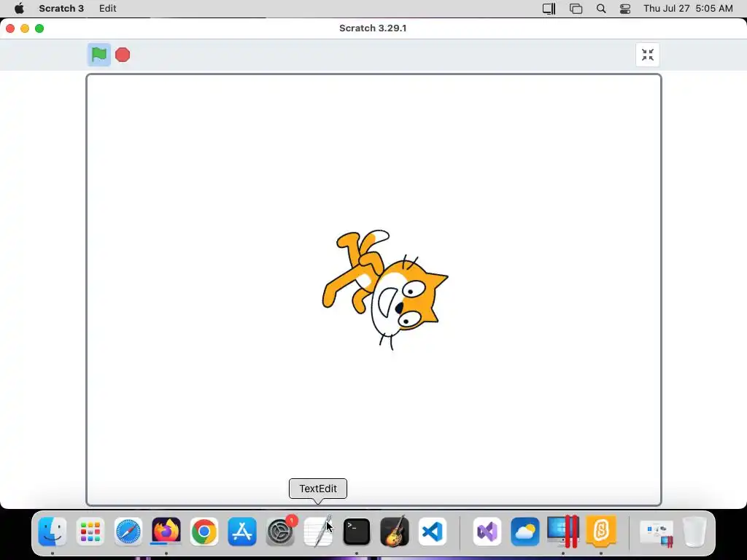
Task: Click the Stage Manager icon in the menu bar
Action: click(x=576, y=9)
